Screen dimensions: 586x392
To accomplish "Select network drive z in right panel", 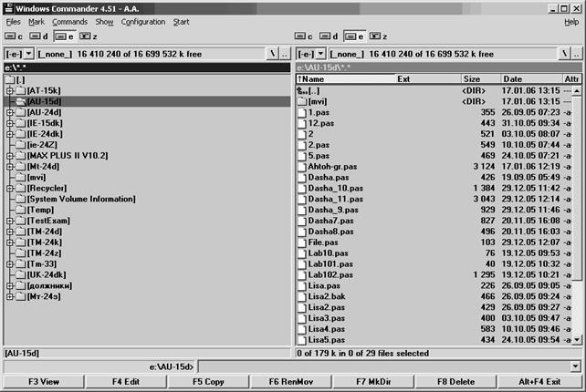I will coord(379,36).
